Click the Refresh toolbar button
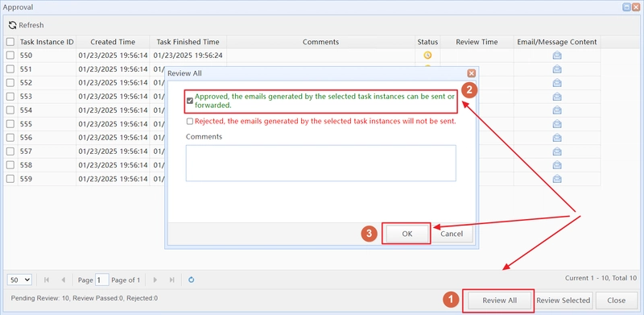 [x=27, y=25]
